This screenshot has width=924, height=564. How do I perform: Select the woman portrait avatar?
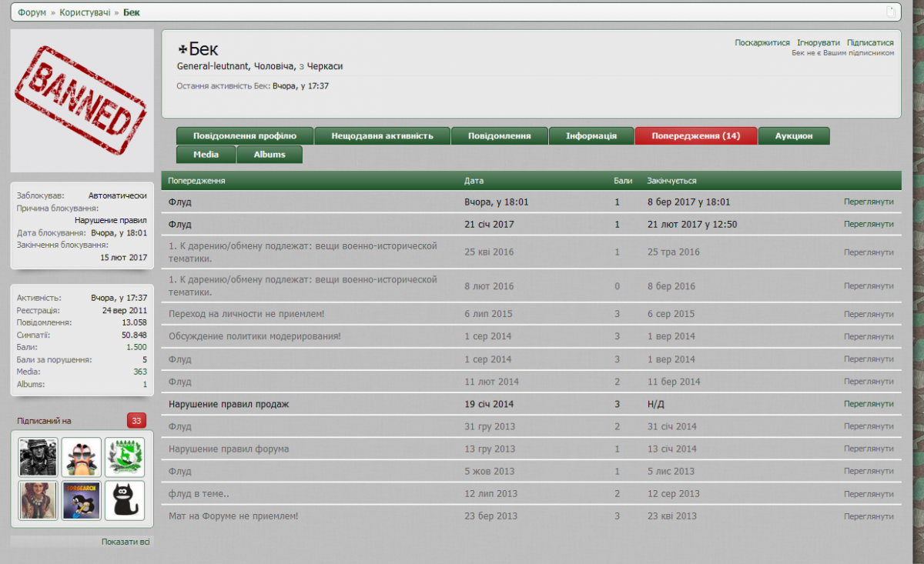pyautogui.click(x=38, y=500)
